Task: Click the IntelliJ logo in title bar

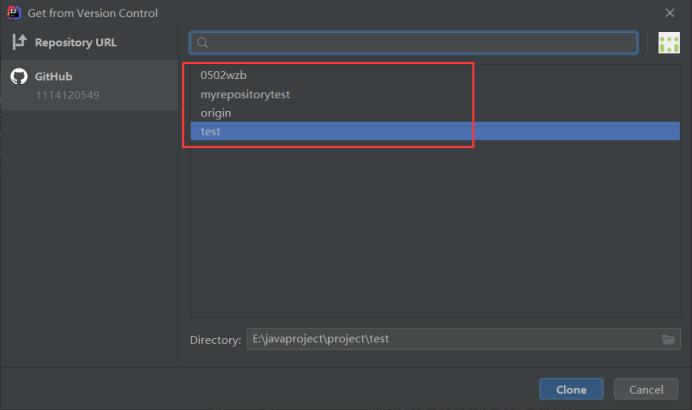Action: point(14,12)
